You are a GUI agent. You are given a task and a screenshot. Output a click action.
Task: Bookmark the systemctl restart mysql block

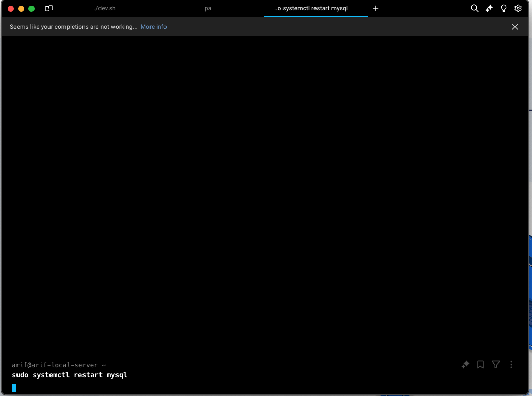click(x=480, y=365)
